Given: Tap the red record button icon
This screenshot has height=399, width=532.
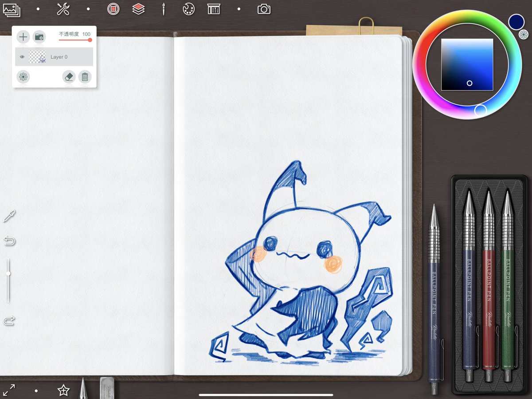Looking at the screenshot, I should (113, 9).
